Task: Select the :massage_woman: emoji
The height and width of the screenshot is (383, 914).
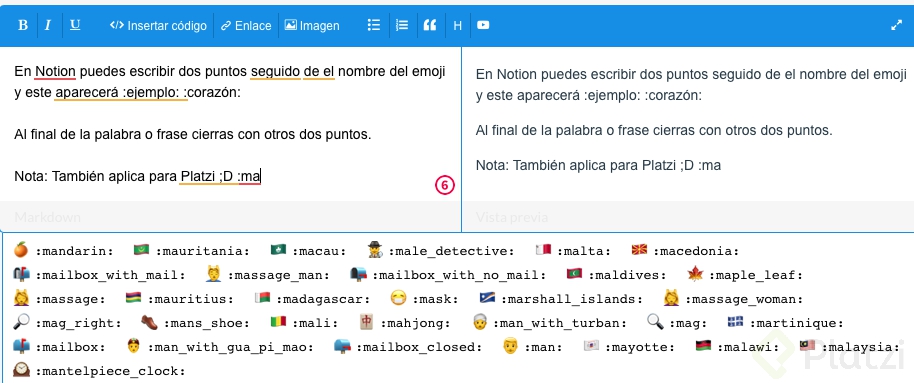Action: click(x=733, y=299)
